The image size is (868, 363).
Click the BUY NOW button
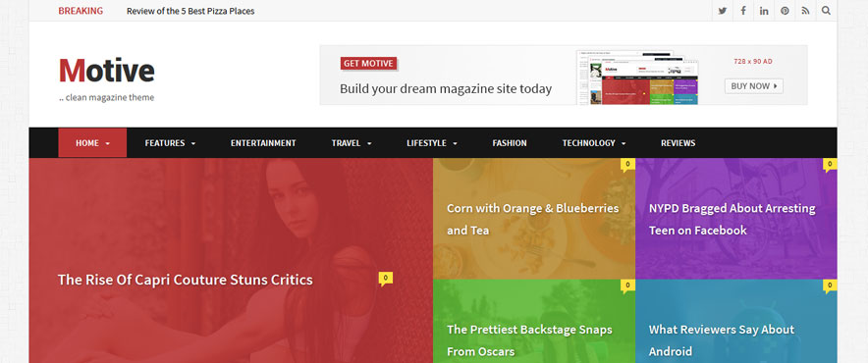[753, 86]
